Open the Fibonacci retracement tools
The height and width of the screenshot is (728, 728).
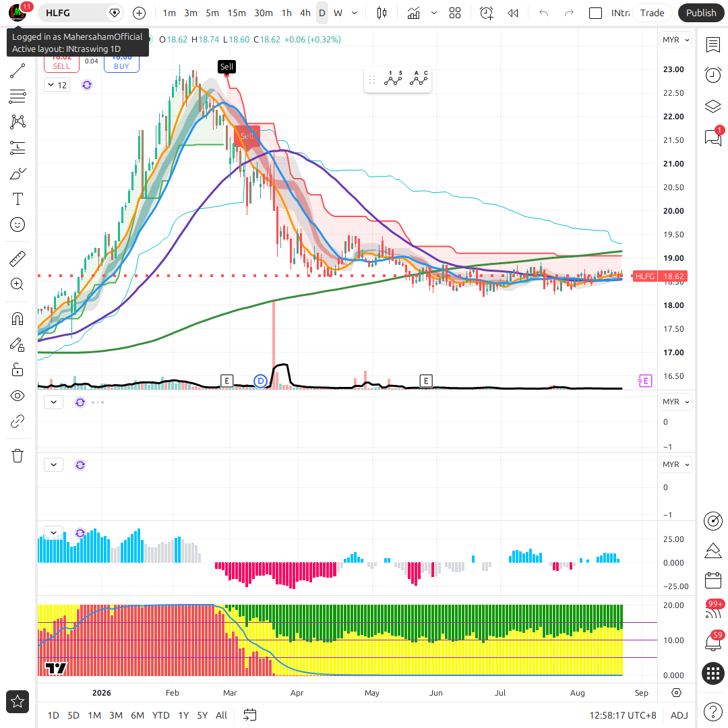pyautogui.click(x=18, y=96)
